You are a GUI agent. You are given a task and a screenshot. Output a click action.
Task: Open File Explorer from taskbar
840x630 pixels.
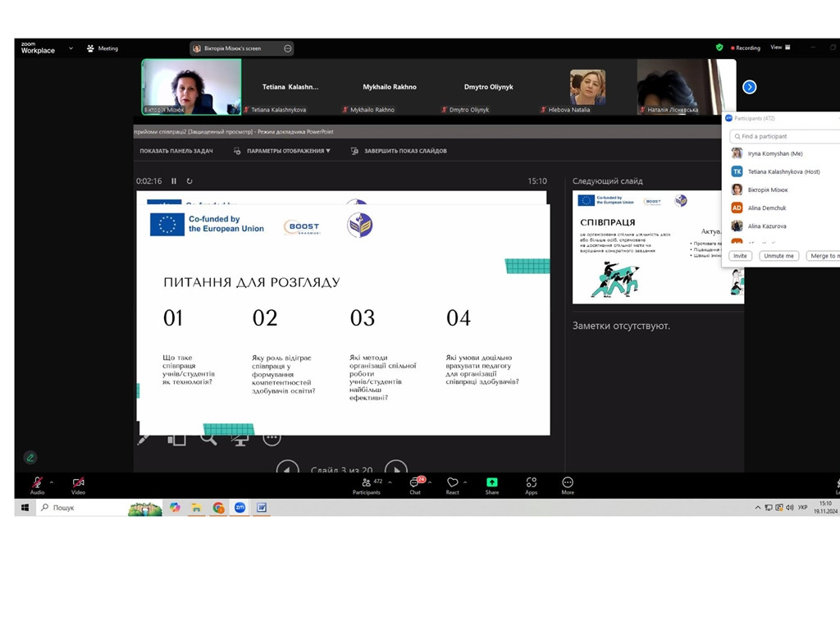tap(197, 507)
